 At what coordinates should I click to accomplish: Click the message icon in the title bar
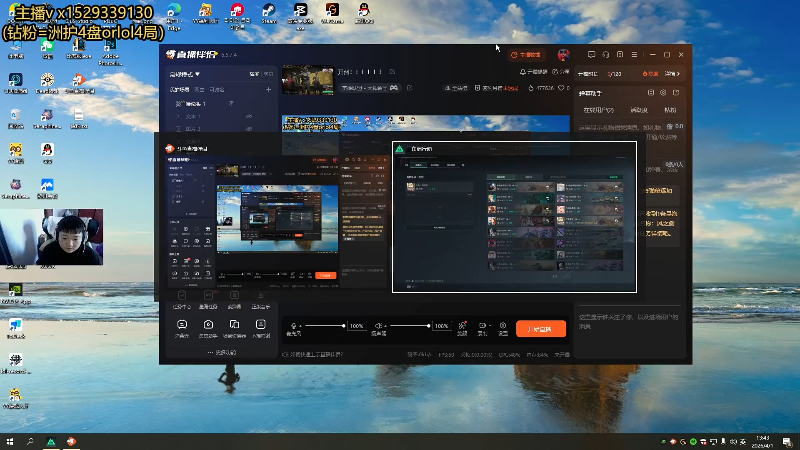(591, 55)
